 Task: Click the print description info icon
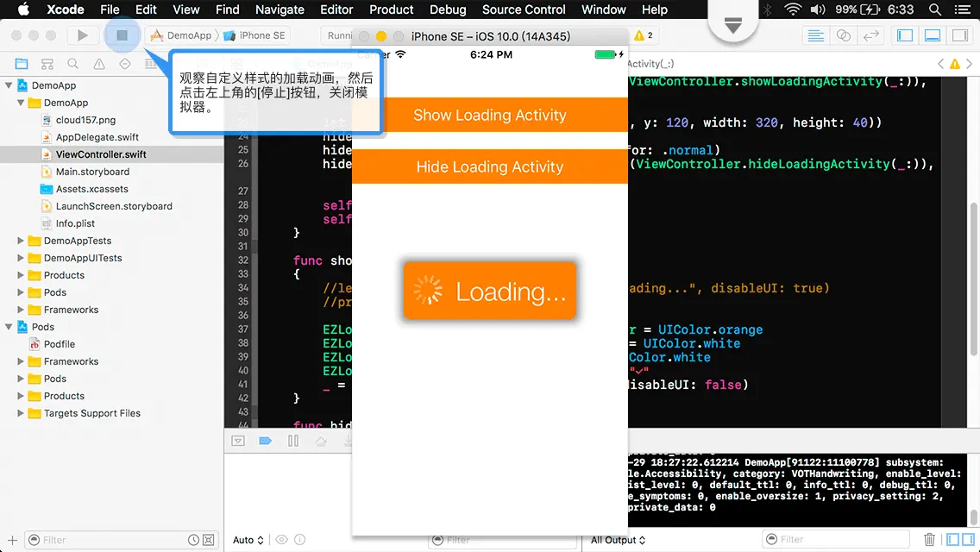tap(300, 540)
